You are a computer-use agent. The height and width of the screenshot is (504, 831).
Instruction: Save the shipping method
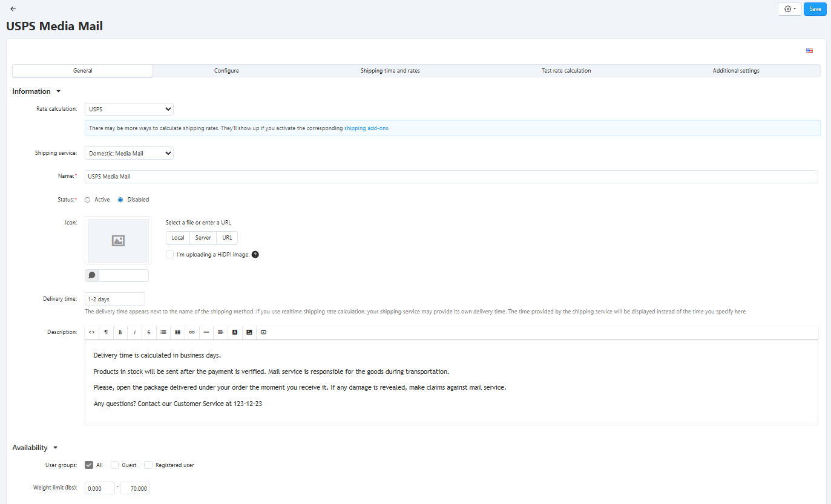815,9
